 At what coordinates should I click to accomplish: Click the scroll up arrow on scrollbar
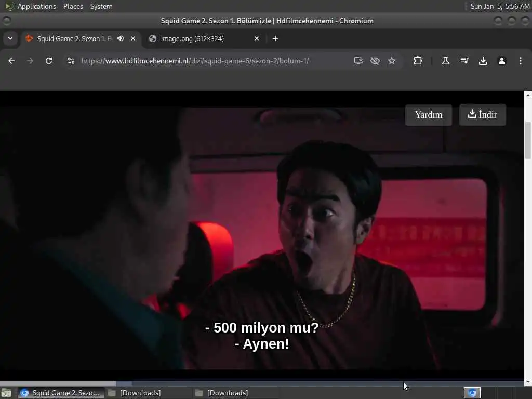528,95
